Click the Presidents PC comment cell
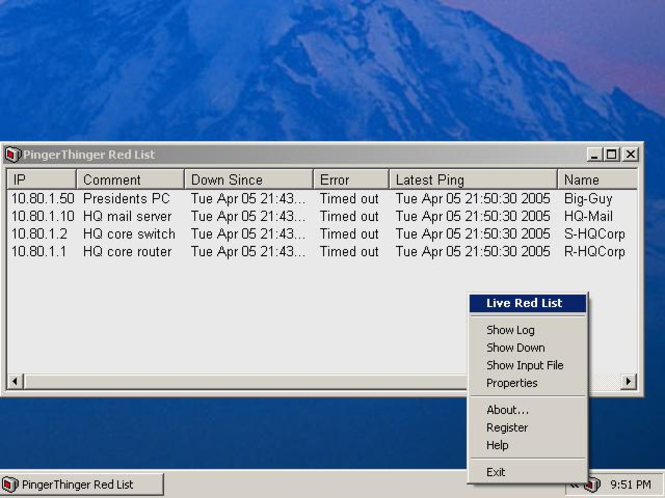Screen dimensions: 665x498 click(x=126, y=199)
